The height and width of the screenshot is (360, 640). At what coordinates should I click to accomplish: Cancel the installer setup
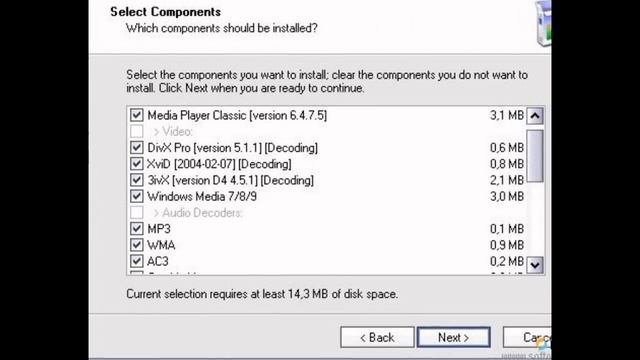click(x=527, y=338)
